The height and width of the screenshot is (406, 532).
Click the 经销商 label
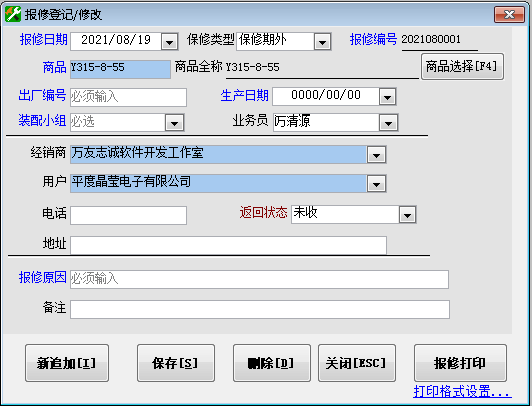click(x=48, y=153)
